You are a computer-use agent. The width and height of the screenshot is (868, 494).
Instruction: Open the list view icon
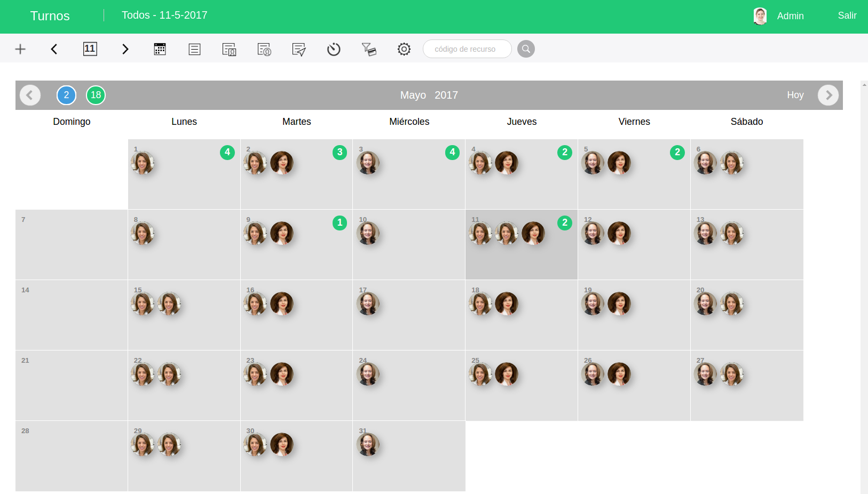pyautogui.click(x=194, y=49)
